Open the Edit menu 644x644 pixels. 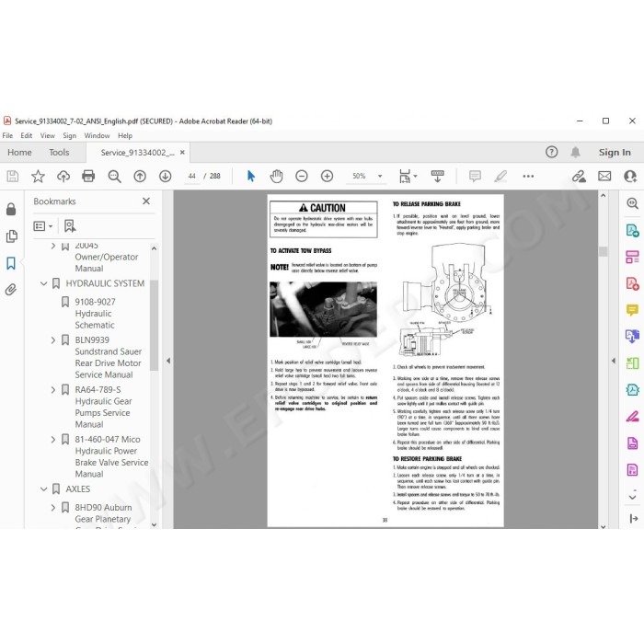pyautogui.click(x=27, y=135)
